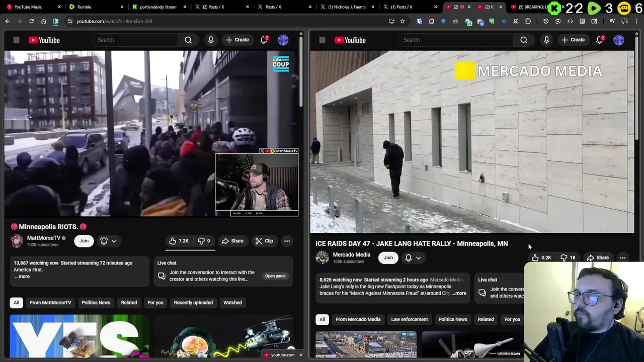Click the YouTube logo in right window
This screenshot has width=644, height=362.
pos(350,40)
